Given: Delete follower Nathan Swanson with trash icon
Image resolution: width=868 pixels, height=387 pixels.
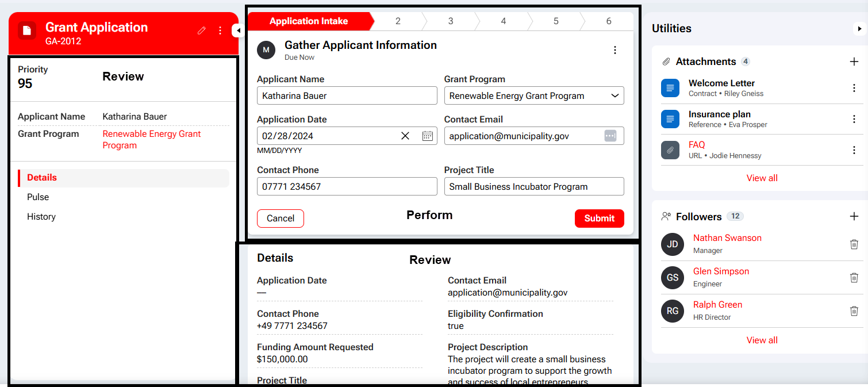Looking at the screenshot, I should coord(854,244).
